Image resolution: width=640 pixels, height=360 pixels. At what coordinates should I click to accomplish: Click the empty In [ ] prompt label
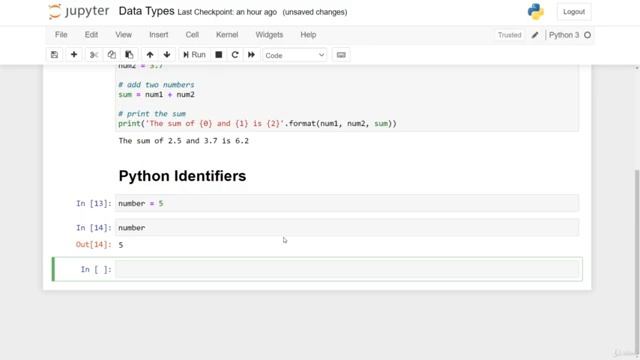click(96, 269)
